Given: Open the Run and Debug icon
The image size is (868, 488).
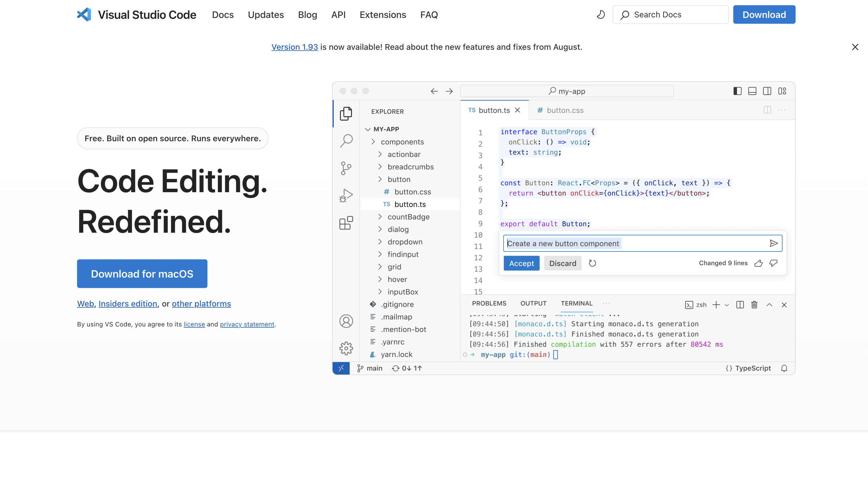Looking at the screenshot, I should tap(346, 195).
